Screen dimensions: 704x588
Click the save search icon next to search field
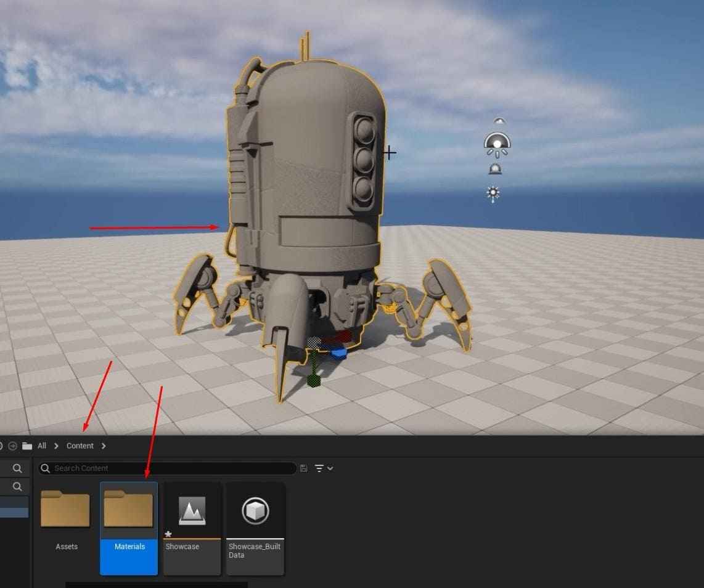[303, 468]
